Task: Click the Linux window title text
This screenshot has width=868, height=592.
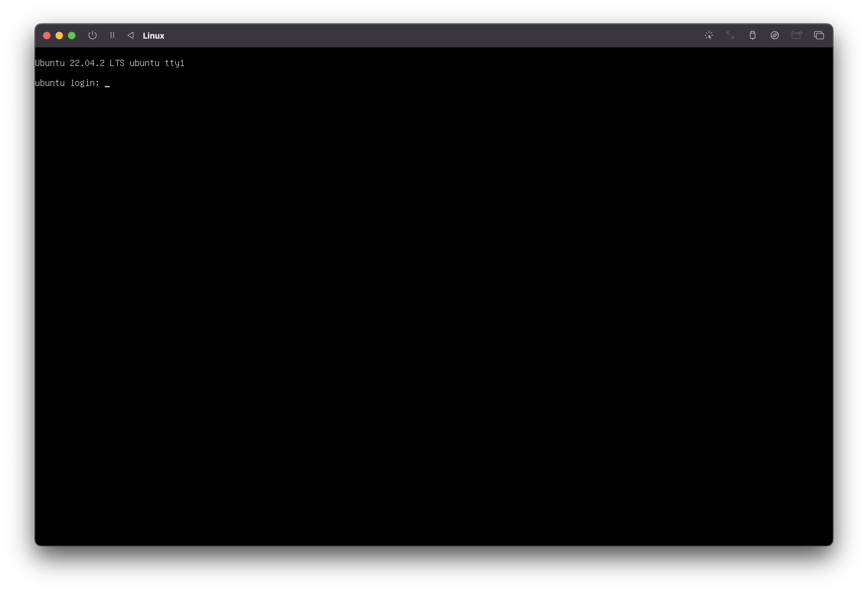Action: click(x=153, y=36)
